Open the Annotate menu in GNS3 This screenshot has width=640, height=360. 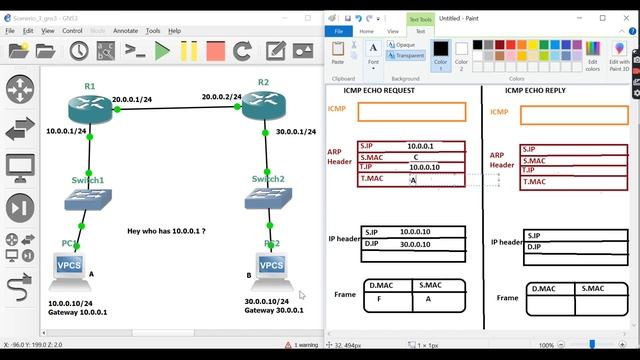[125, 31]
